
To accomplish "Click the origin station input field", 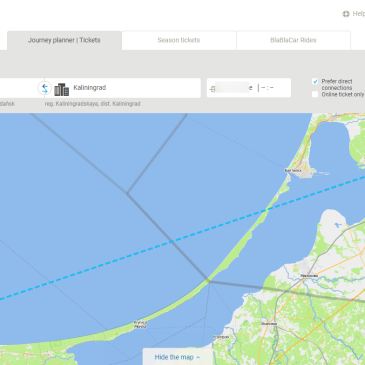I will pos(19,88).
